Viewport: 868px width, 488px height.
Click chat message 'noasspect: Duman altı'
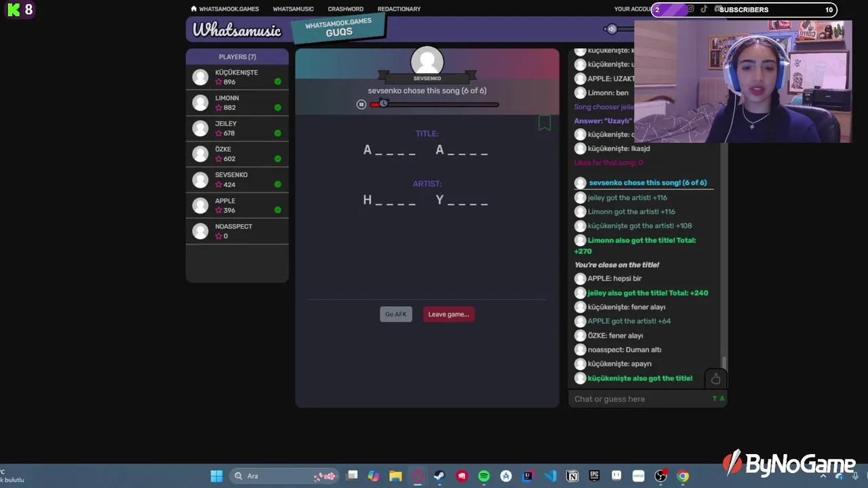tap(625, 350)
